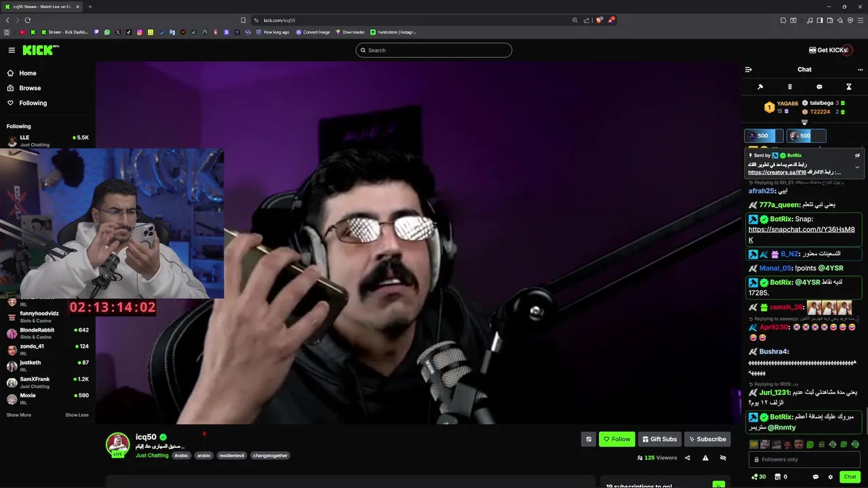Click the chat trash icon
868x488 pixels.
tap(789, 87)
